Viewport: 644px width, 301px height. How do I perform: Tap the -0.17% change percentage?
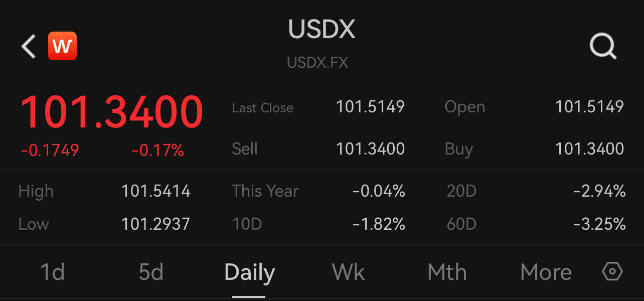pos(157,150)
